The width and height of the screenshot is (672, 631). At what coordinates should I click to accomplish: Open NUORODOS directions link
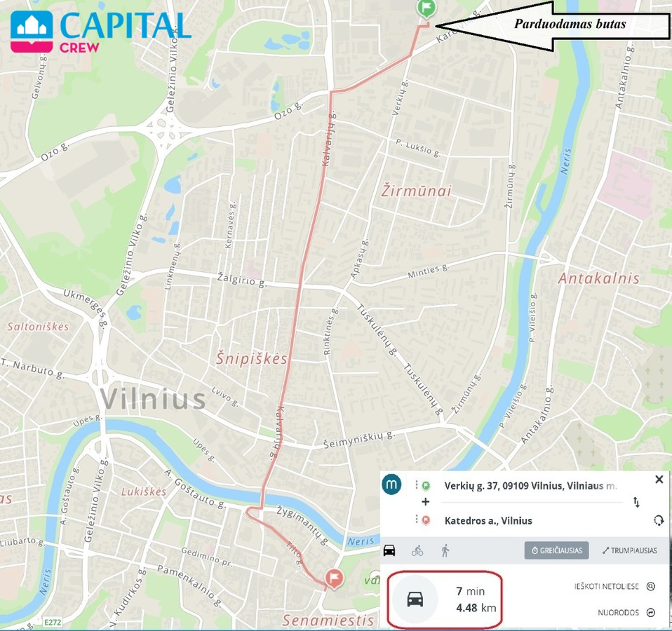coord(626,613)
